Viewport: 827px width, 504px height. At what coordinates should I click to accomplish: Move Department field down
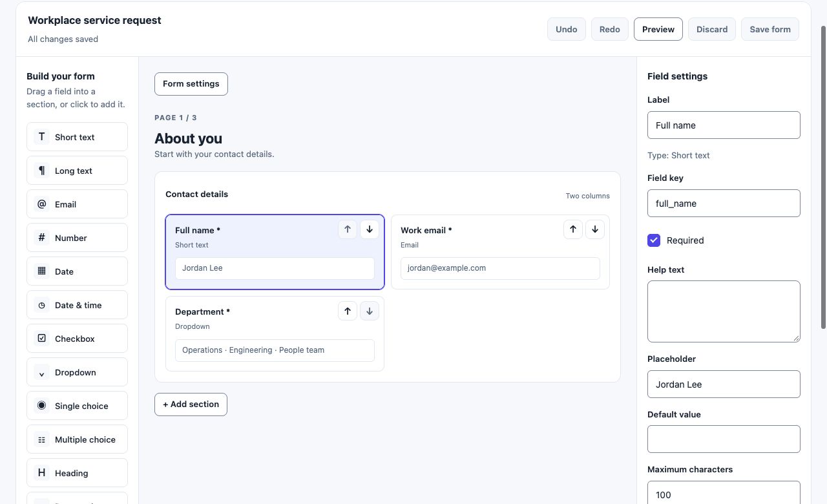(x=370, y=311)
